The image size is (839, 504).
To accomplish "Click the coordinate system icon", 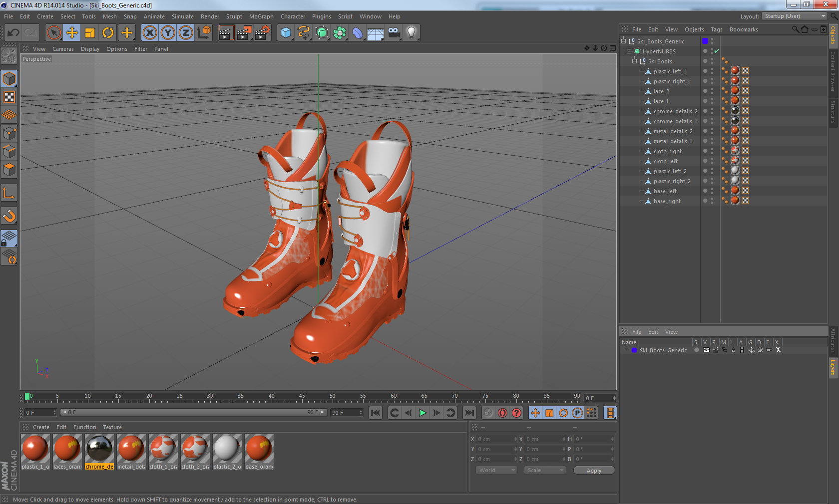I will tap(204, 33).
